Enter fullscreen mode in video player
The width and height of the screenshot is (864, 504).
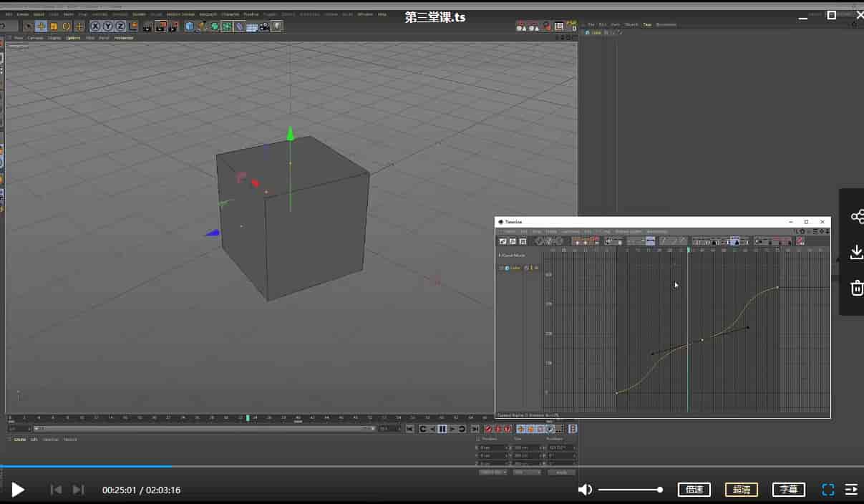[827, 490]
